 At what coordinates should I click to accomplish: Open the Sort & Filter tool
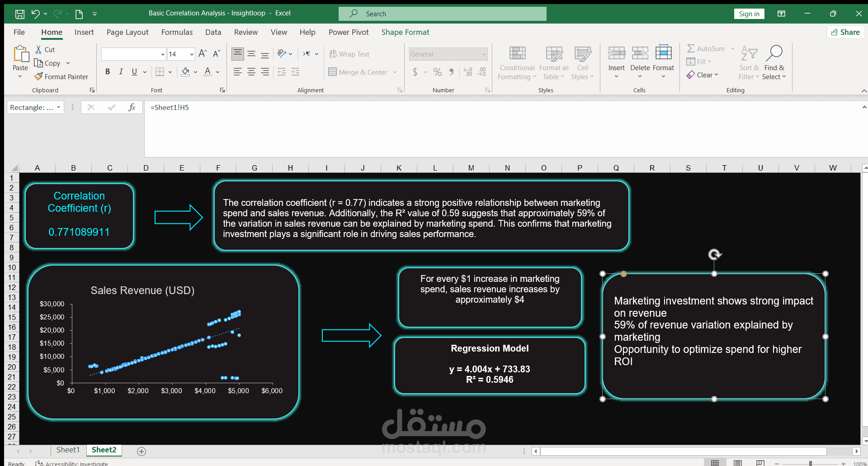coord(749,62)
